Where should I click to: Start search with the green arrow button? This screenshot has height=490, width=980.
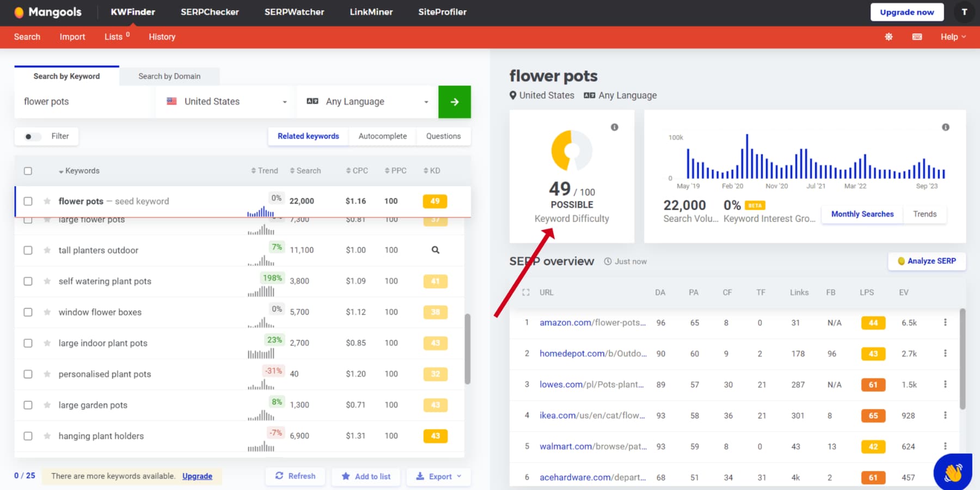455,101
